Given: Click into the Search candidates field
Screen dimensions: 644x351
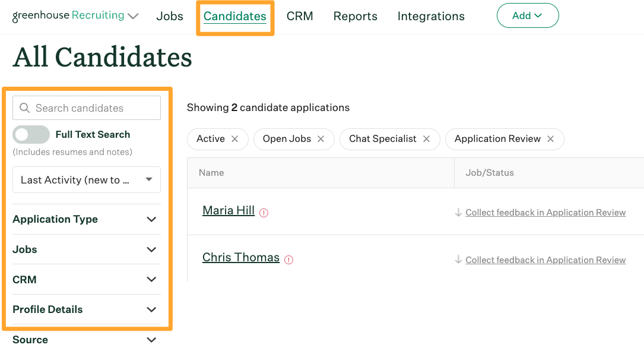Looking at the screenshot, I should click(95, 108).
